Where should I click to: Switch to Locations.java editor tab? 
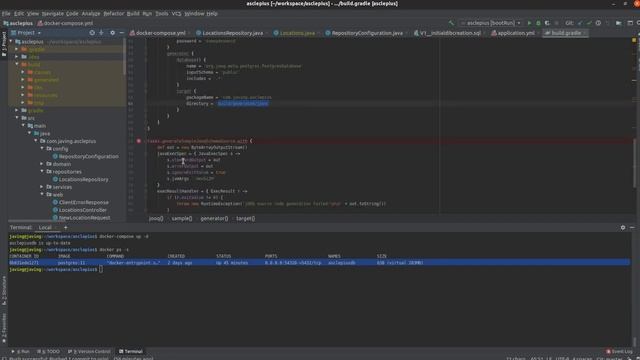coord(297,33)
